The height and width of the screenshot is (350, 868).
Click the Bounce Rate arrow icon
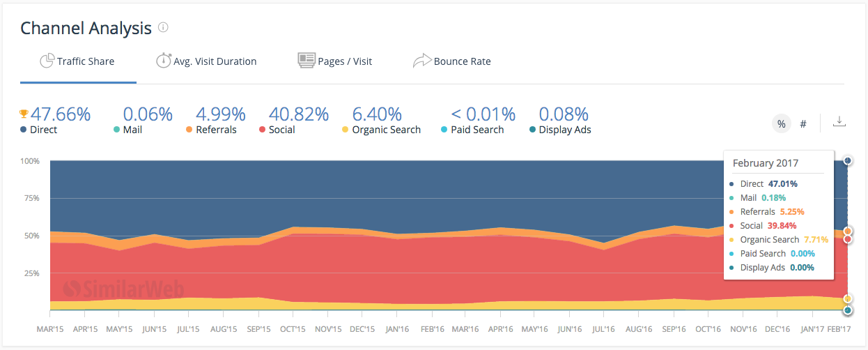pos(421,61)
